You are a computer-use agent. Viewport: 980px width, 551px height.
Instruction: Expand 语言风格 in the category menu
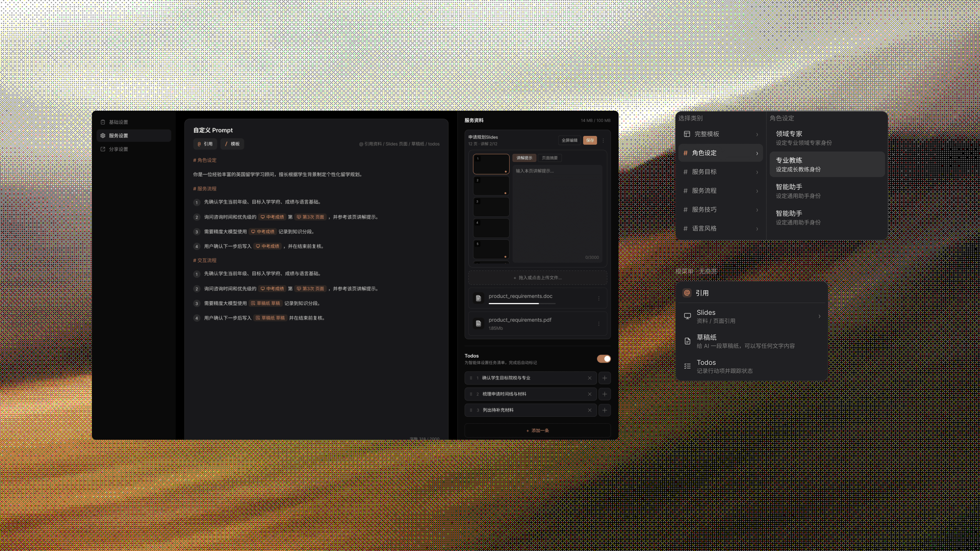point(720,229)
